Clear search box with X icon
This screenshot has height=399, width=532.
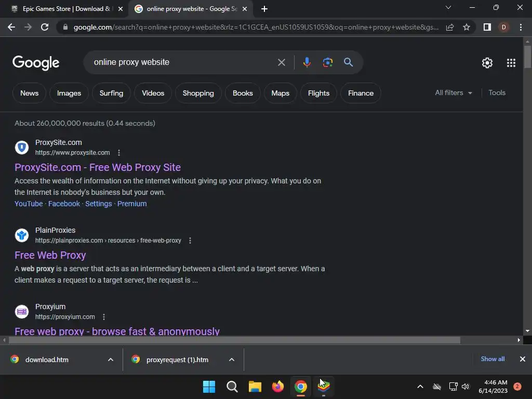click(281, 62)
